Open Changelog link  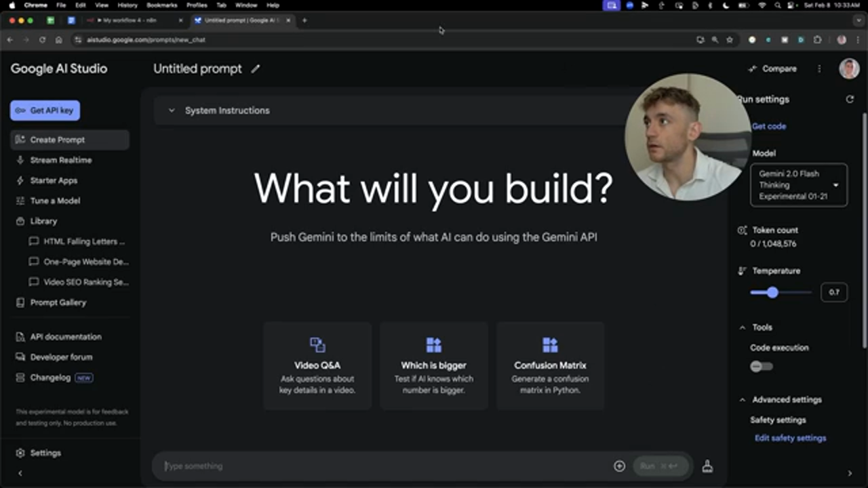coord(50,378)
